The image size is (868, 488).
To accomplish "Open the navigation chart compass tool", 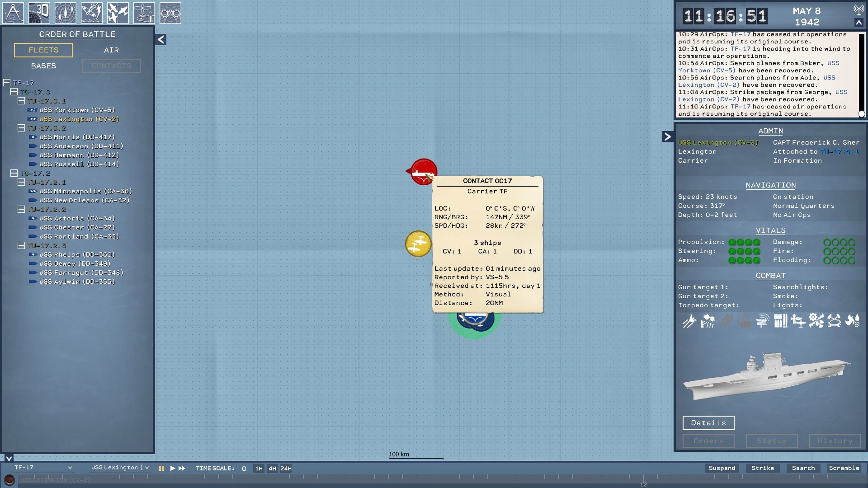I will [x=14, y=13].
